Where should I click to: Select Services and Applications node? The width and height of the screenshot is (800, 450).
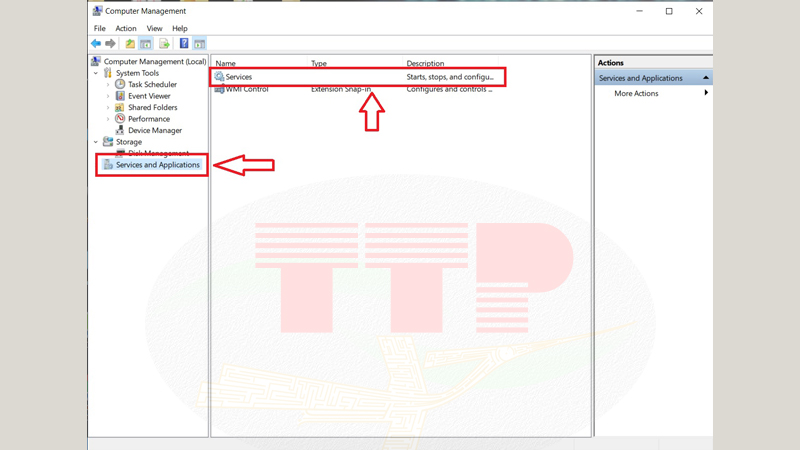tap(157, 165)
